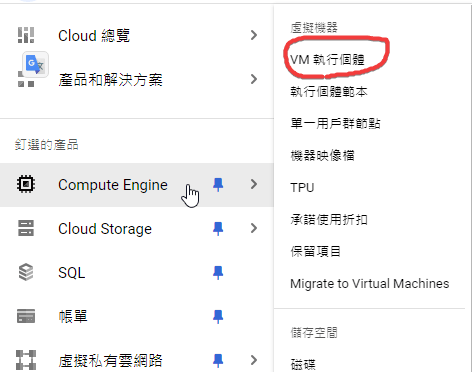Screen dimensions: 472x372
Task: Click the Compute Engine chip icon
Action: tap(26, 184)
